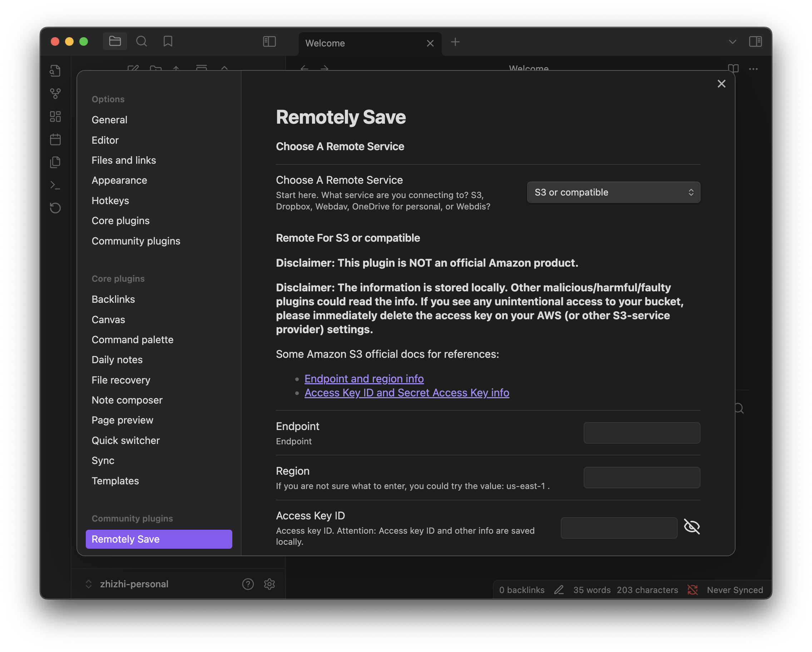Open command palette terminal icon
812x652 pixels.
click(55, 185)
